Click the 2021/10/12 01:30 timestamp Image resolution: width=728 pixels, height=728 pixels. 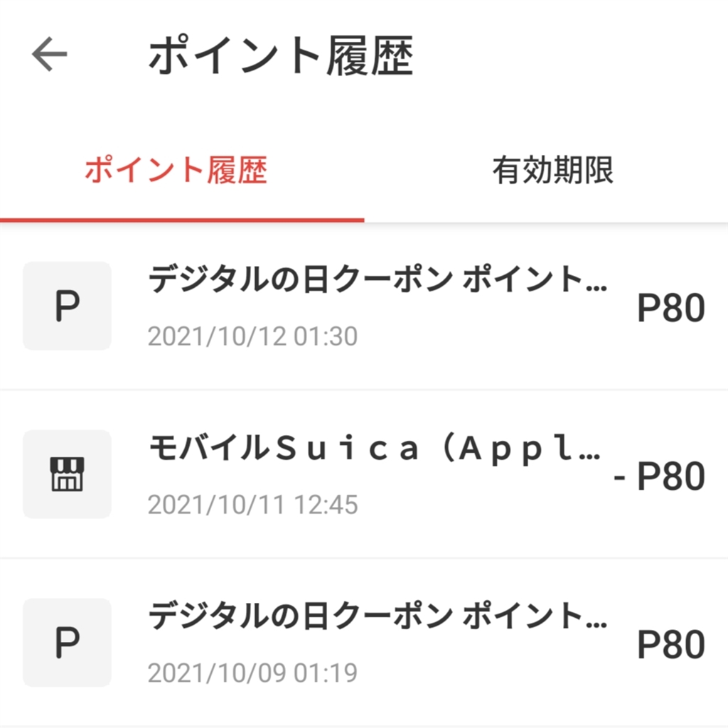point(252,336)
